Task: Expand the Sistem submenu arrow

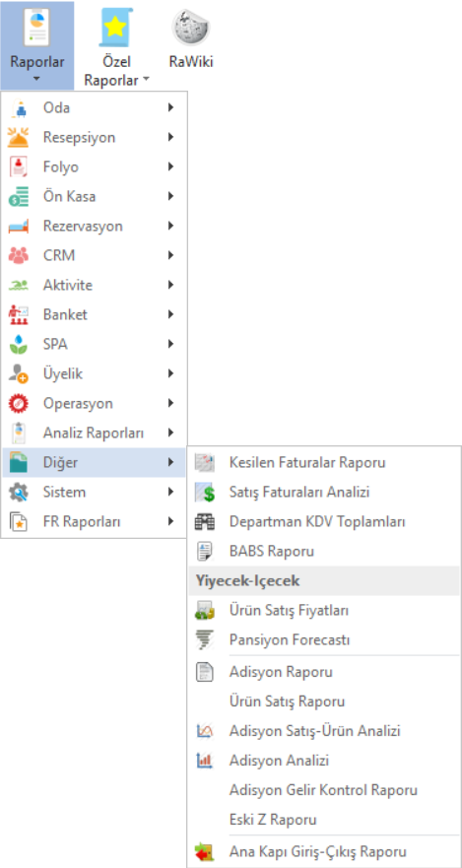Action: [x=171, y=492]
